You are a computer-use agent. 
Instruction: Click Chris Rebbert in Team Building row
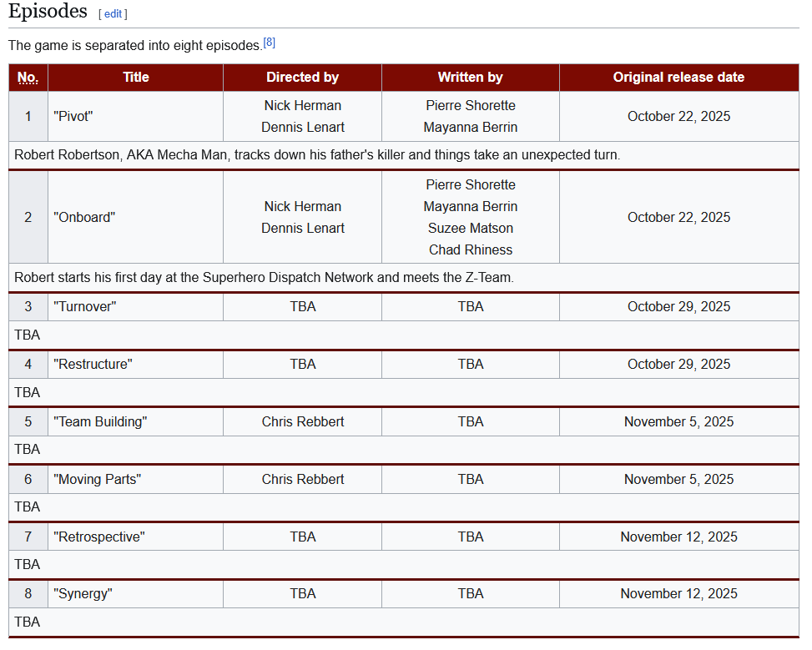[302, 421]
